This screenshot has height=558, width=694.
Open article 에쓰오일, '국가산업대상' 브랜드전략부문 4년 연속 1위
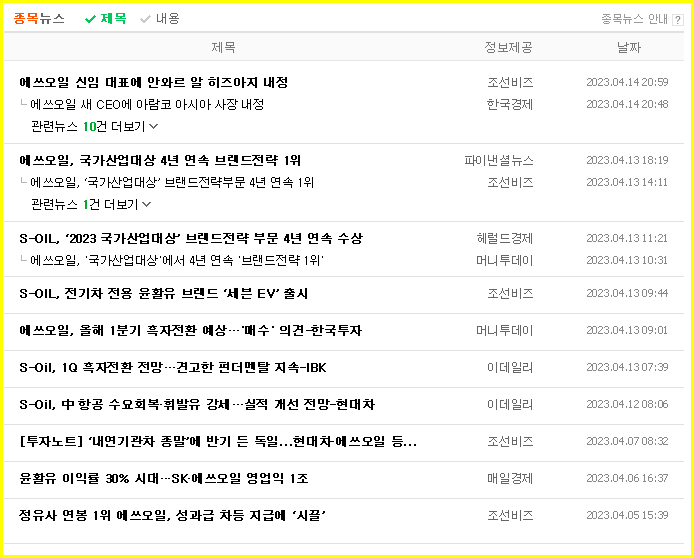tap(172, 182)
